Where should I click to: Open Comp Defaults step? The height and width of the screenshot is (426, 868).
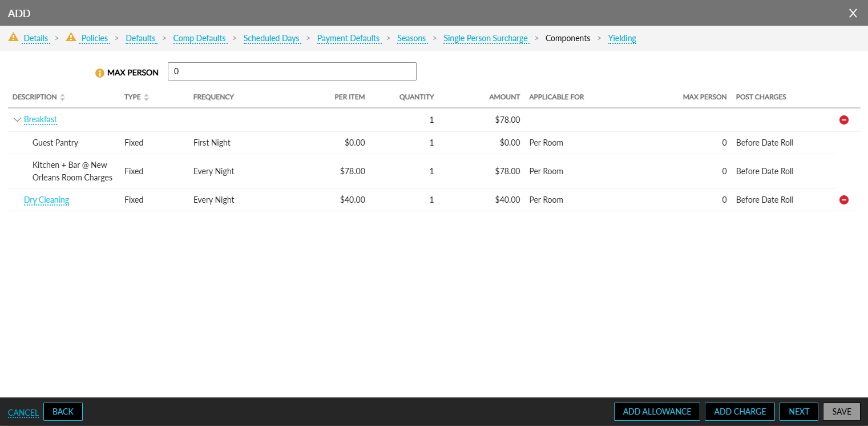tap(199, 38)
